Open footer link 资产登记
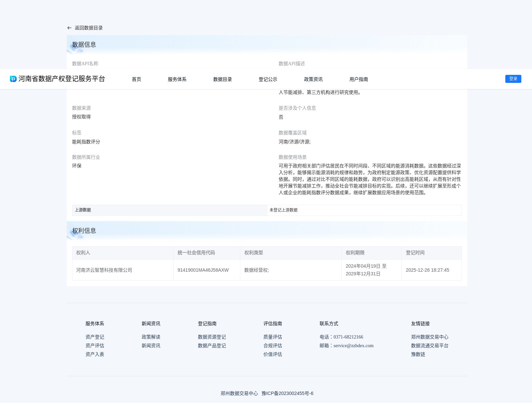This screenshot has width=532, height=403. [95, 337]
